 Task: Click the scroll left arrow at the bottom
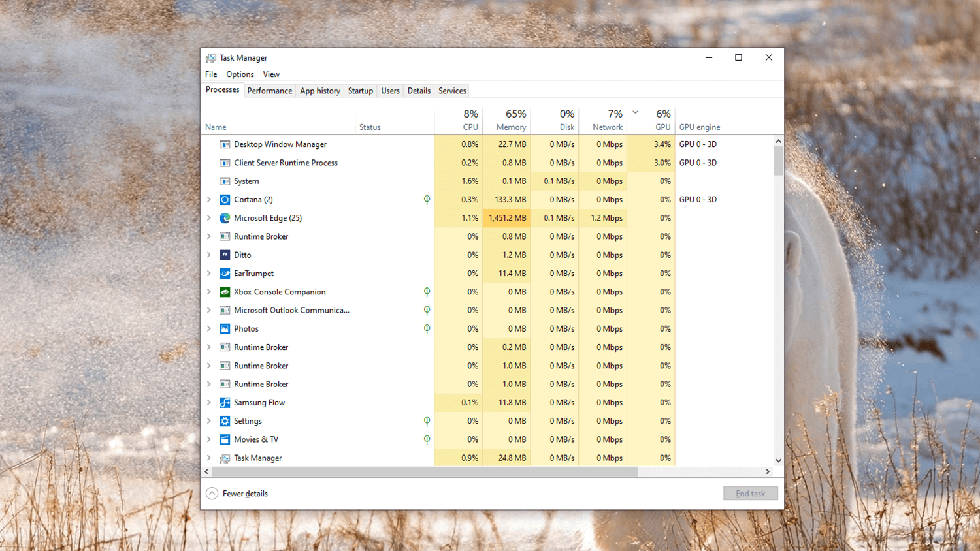pyautogui.click(x=206, y=471)
